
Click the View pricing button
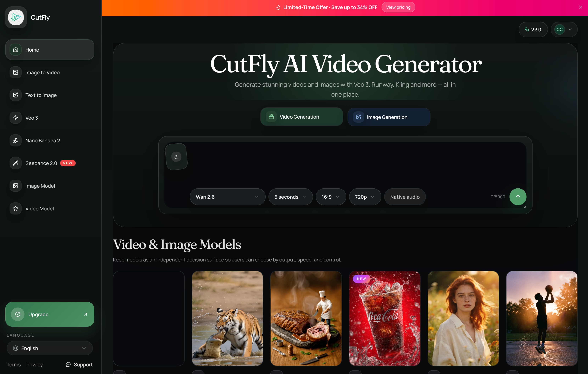click(398, 7)
